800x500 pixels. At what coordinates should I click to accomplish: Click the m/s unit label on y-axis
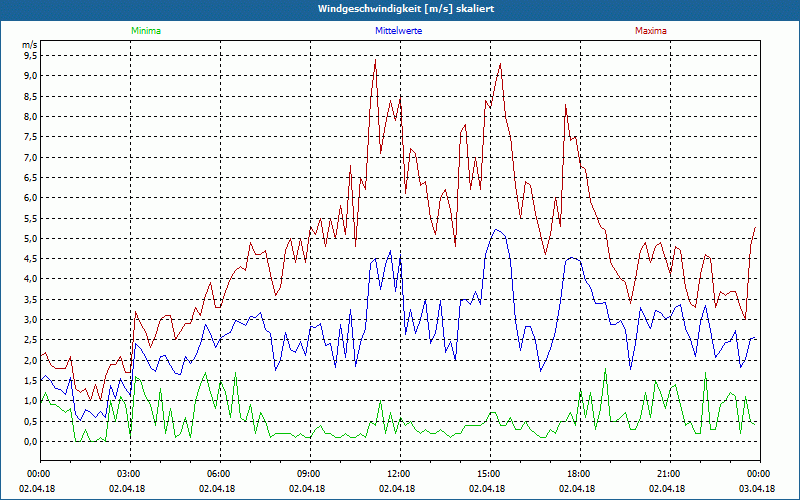click(x=30, y=45)
